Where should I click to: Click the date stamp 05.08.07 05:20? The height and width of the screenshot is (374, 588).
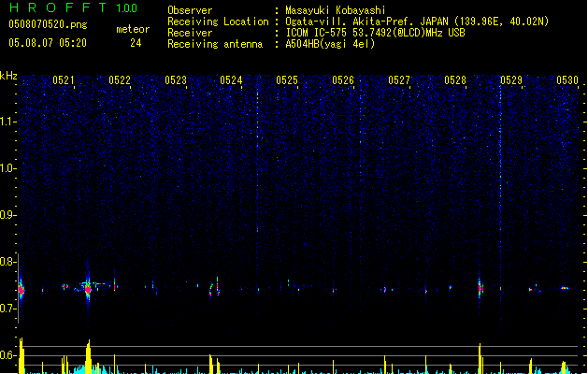coord(48,43)
